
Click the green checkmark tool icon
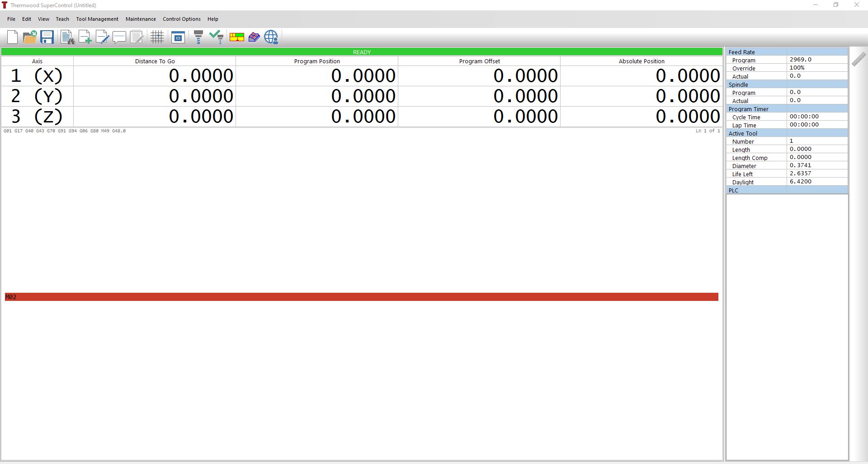pyautogui.click(x=216, y=37)
